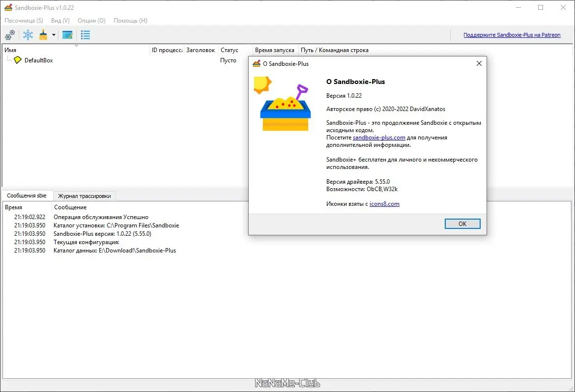Click 'Версия 1.0.22' text in the dialog
The height and width of the screenshot is (392, 575).
pos(344,96)
